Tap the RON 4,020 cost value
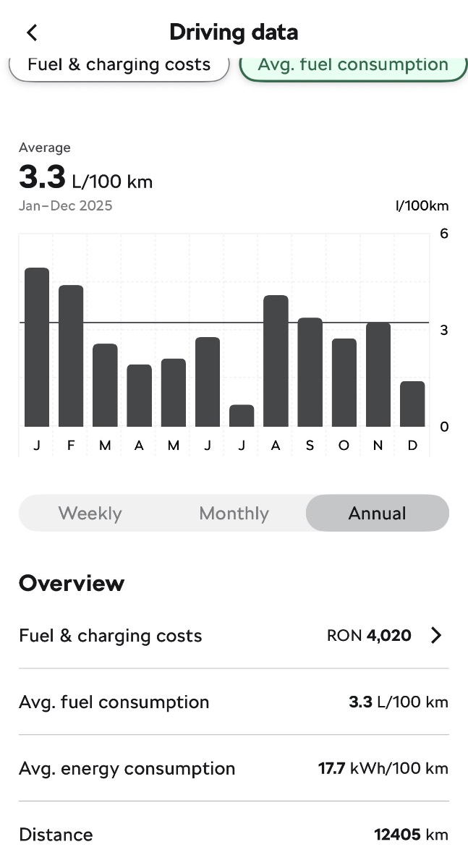The width and height of the screenshot is (468, 868). (x=369, y=636)
